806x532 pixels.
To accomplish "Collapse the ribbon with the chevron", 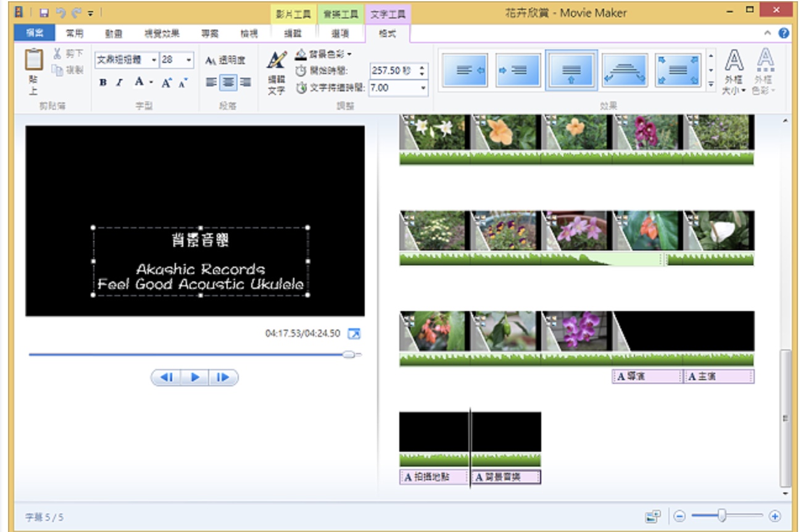I will 767,33.
